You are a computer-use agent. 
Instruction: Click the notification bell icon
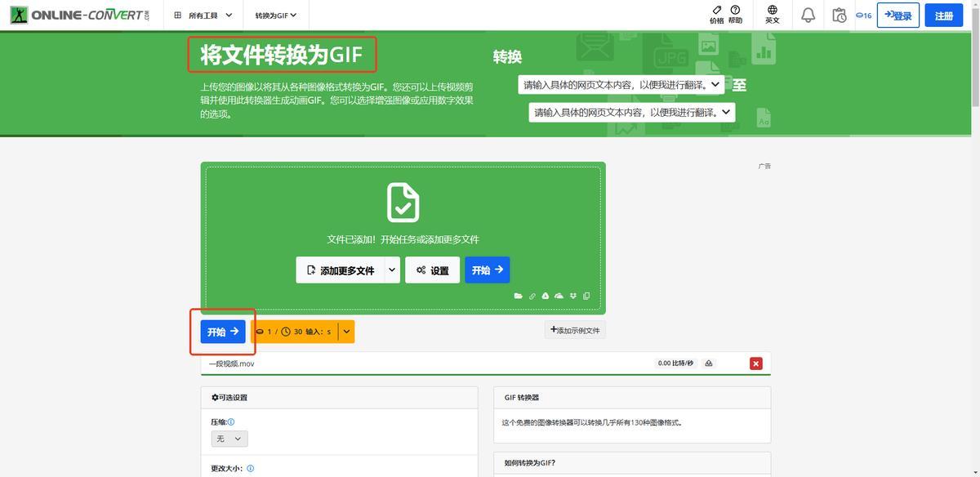pyautogui.click(x=808, y=16)
